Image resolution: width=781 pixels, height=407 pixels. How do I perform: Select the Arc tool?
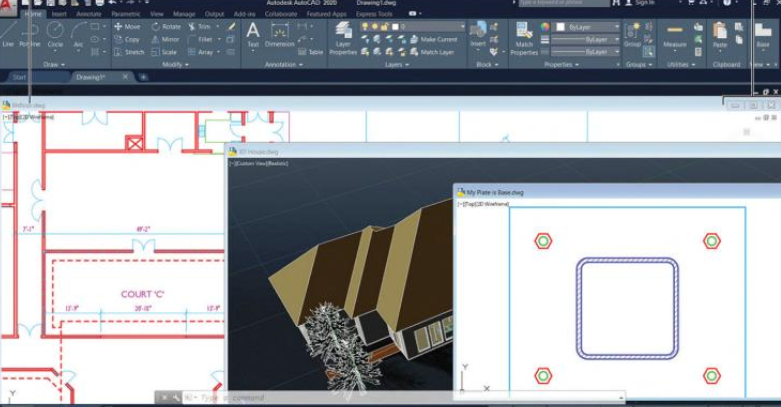pos(79,35)
